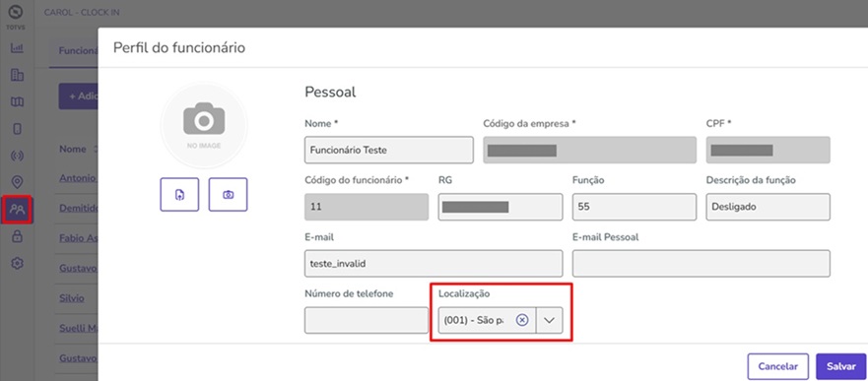Open the employees people sidebar icon

click(18, 209)
